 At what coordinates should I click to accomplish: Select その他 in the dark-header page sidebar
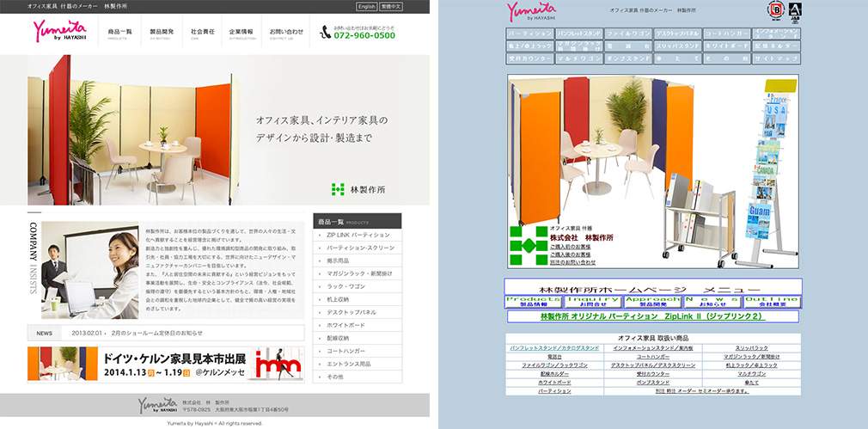pyautogui.click(x=358, y=377)
